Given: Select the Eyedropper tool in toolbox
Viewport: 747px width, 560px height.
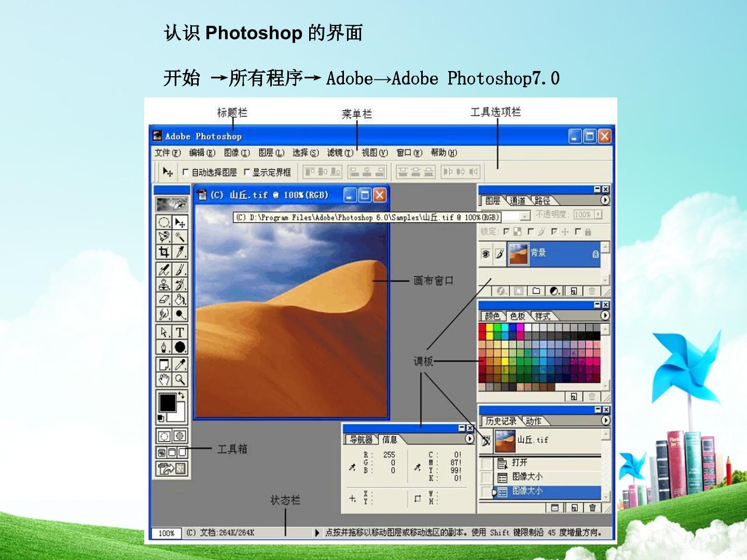Looking at the screenshot, I should pos(180,365).
